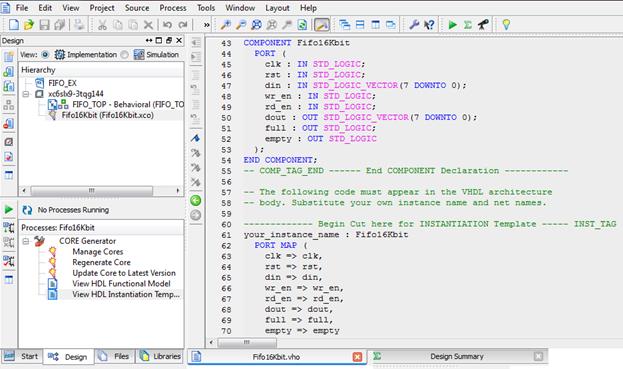This screenshot has height=369, width=623.
Task: Click line 61 your_instance_name text
Action: tap(291, 235)
